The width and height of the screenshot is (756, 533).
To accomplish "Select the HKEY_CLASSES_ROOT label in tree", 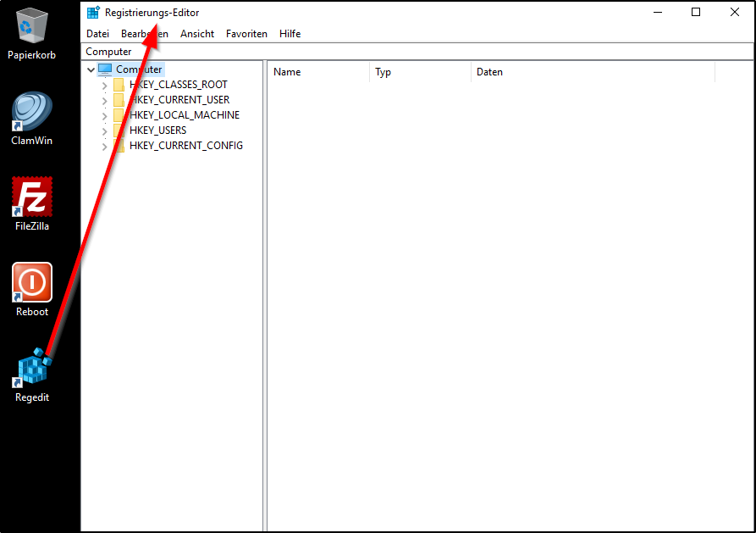I will click(179, 85).
